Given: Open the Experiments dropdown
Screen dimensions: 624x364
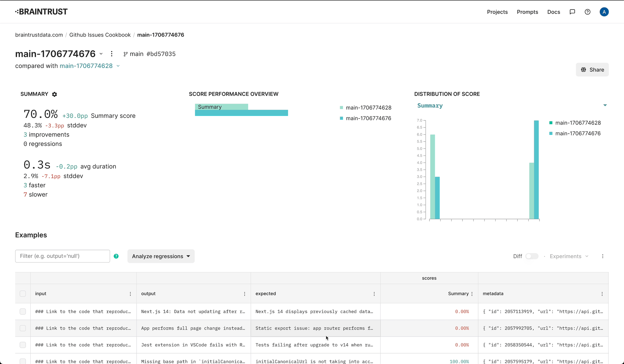Looking at the screenshot, I should point(569,256).
